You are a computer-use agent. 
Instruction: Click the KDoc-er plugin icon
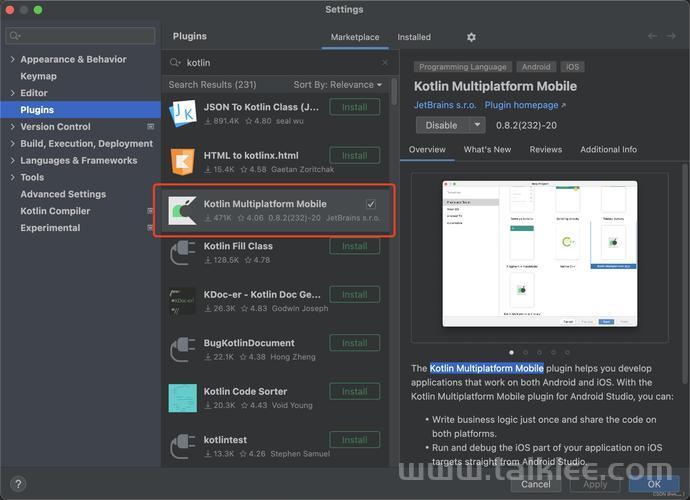coord(183,301)
